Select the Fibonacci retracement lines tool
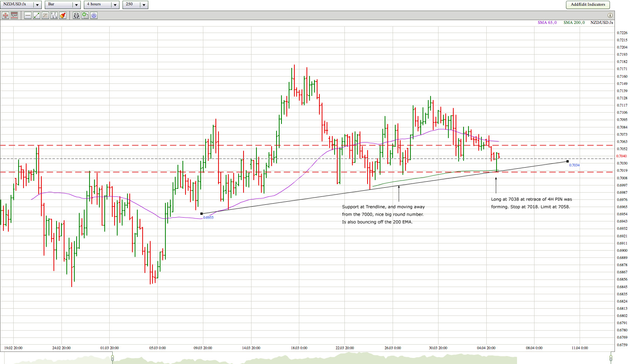Image resolution: width=635 pixels, height=364 pixels. tap(45, 16)
